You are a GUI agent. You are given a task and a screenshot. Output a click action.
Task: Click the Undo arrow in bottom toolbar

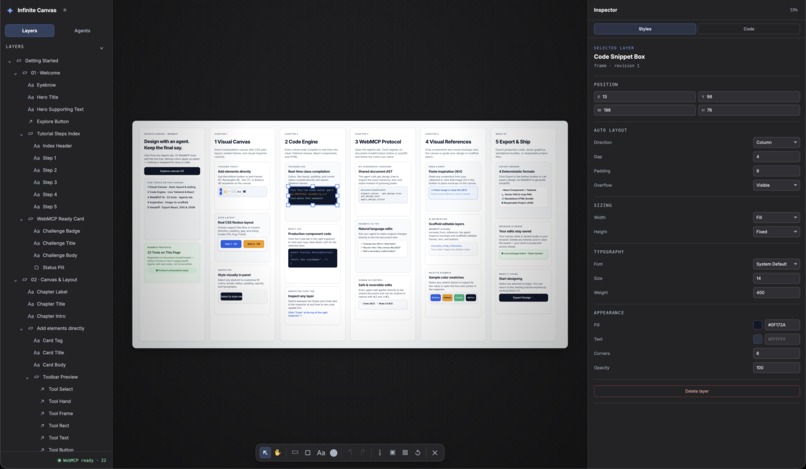coord(350,453)
